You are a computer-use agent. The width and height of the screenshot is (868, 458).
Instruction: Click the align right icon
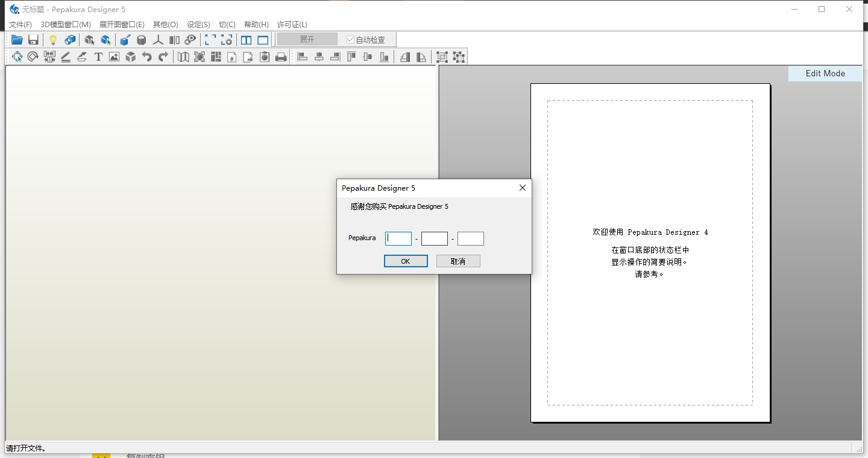pyautogui.click(x=335, y=57)
